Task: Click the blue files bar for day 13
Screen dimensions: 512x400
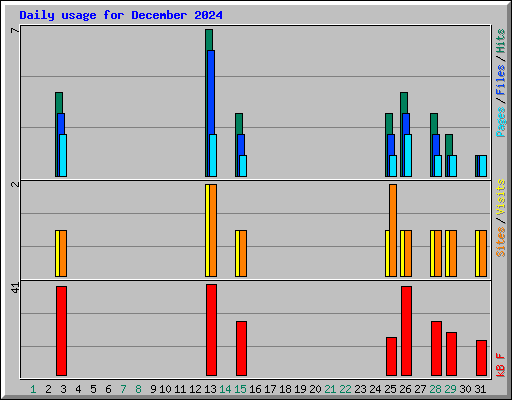Action: pyautogui.click(x=211, y=92)
